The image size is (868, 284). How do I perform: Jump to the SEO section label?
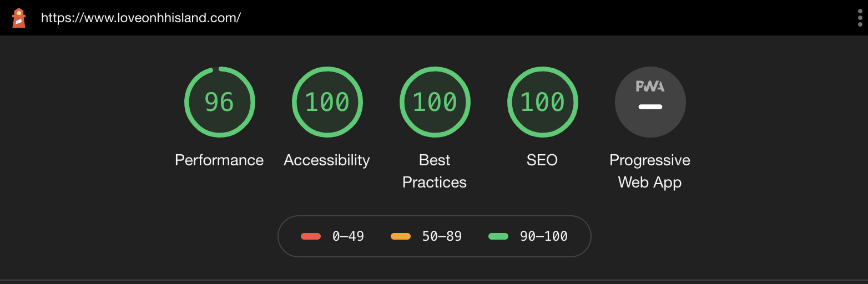pos(542,160)
